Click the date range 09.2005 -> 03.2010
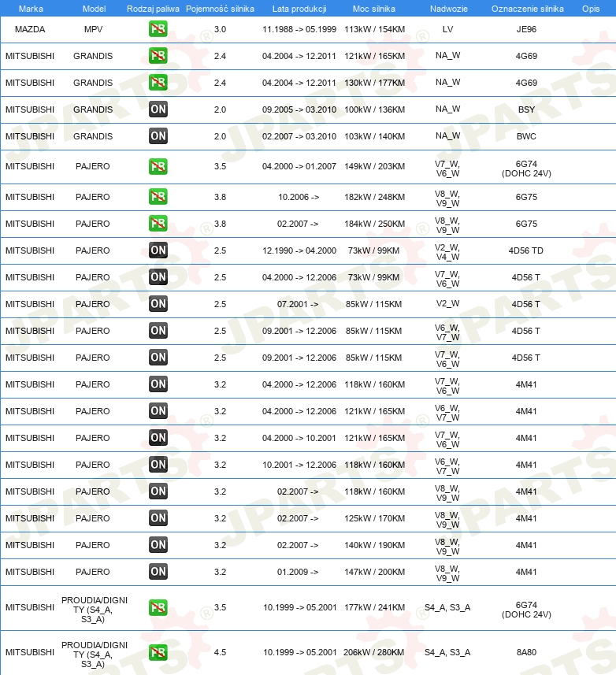Screen dimensions: 616x675 [x=299, y=109]
